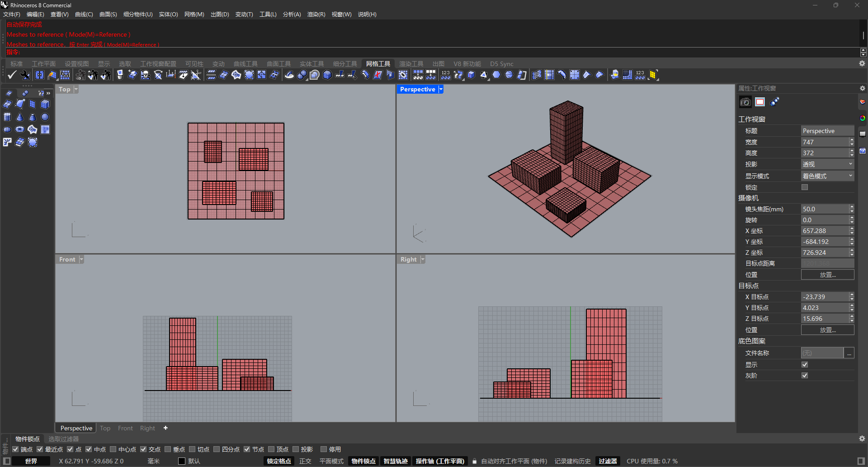Click the properties panel gear icon

point(862,89)
